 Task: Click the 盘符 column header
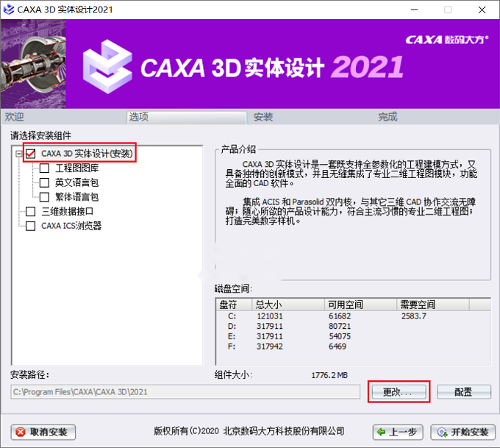[x=235, y=305]
